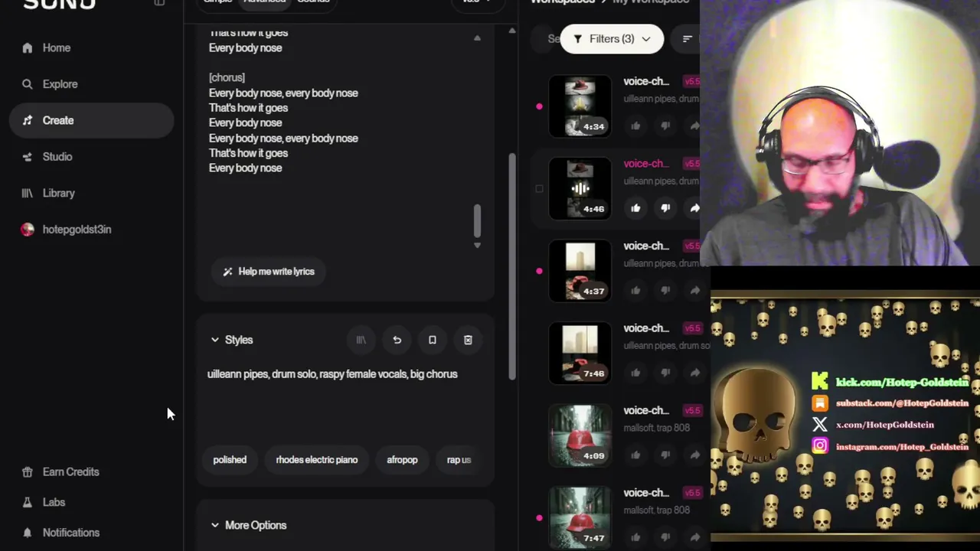Share the 4:37 song

[x=694, y=290]
